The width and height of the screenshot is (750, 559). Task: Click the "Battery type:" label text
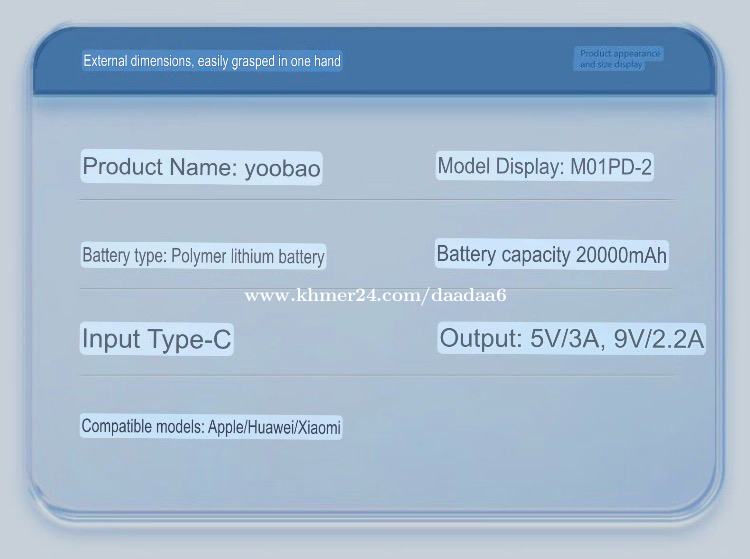pos(124,256)
